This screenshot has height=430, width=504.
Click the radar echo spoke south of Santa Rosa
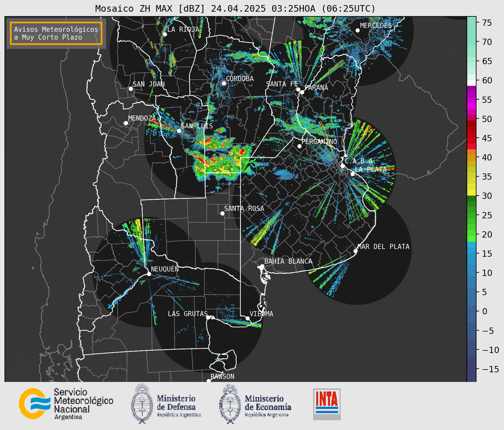pyautogui.click(x=266, y=227)
